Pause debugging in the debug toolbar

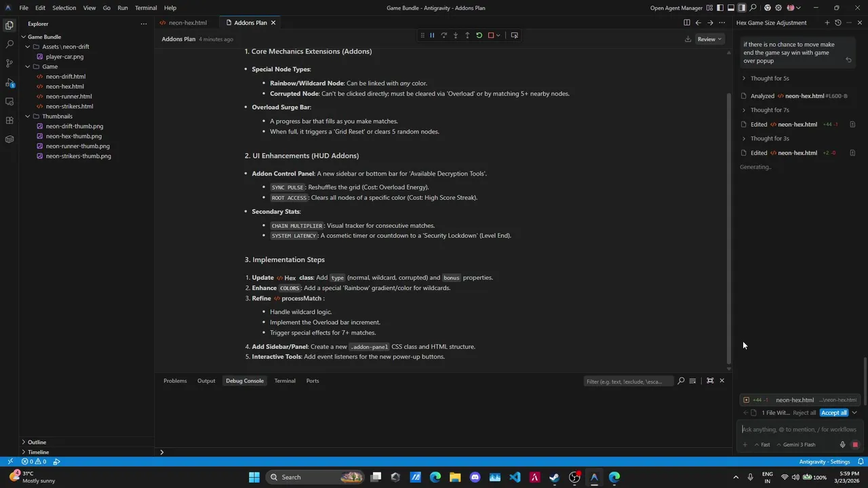click(x=432, y=35)
